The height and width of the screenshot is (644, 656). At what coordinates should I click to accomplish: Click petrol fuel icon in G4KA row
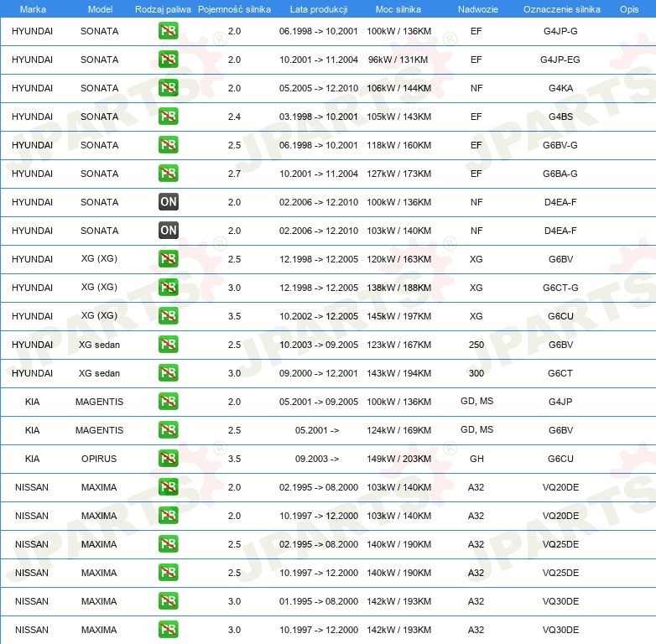tap(168, 87)
